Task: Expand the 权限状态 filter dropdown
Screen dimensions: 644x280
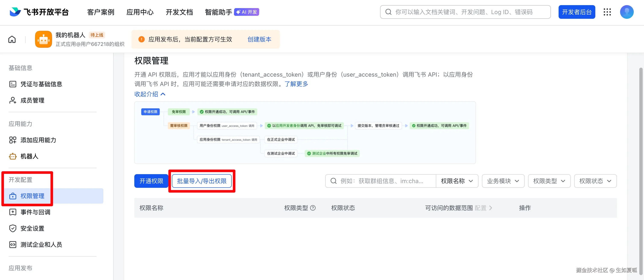Action: click(595, 181)
